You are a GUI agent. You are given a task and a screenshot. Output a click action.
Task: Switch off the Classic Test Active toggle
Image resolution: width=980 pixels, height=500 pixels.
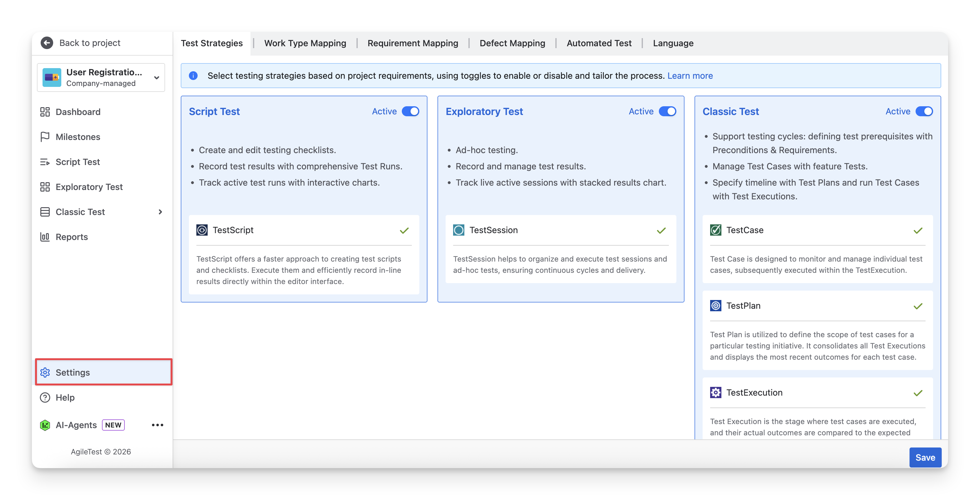pyautogui.click(x=924, y=112)
